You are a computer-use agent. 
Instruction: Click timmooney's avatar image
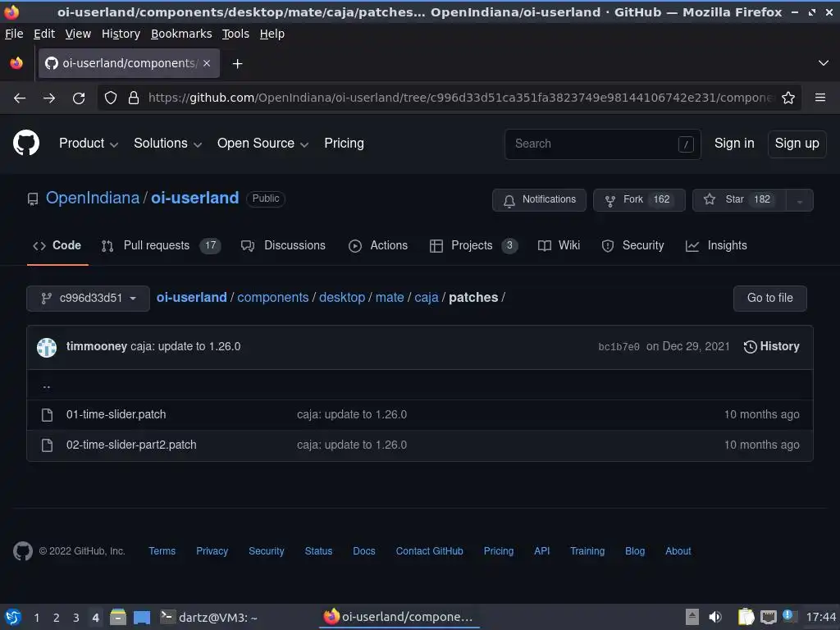coord(47,347)
